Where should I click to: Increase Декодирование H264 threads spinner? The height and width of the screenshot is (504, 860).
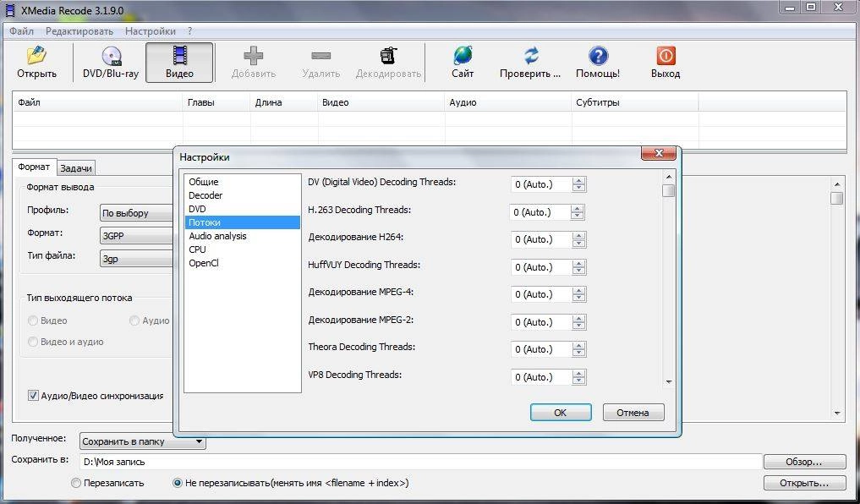578,236
